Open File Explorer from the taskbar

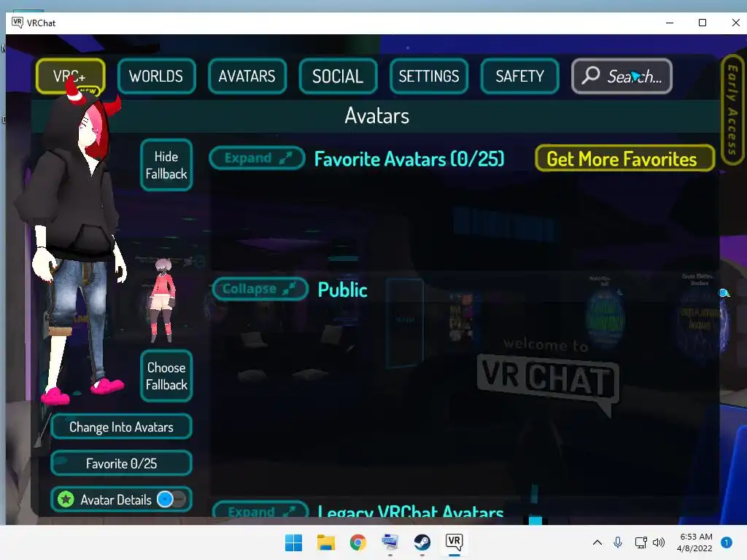[326, 542]
